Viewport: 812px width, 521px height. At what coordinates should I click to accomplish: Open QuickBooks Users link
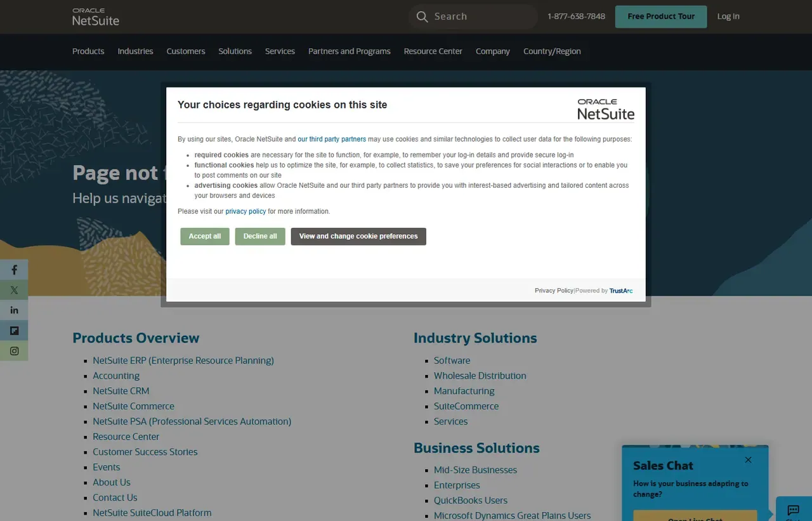(x=471, y=501)
